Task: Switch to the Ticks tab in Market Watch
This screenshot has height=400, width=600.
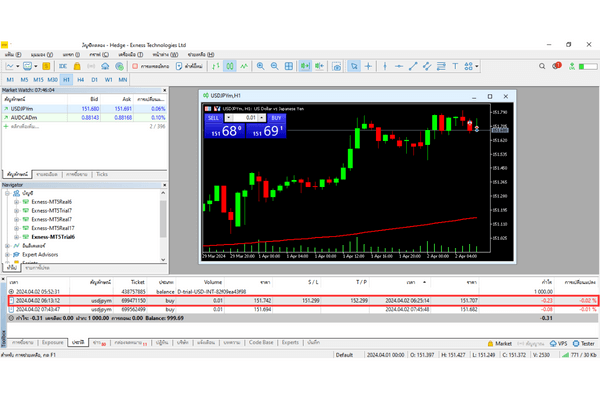Action: click(x=101, y=174)
